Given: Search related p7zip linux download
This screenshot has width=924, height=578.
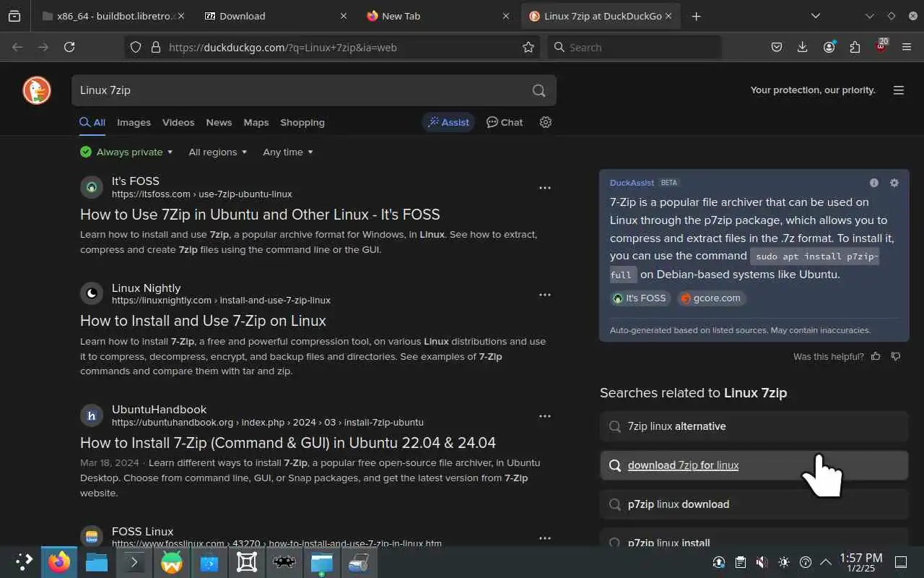Looking at the screenshot, I should pyautogui.click(x=754, y=504).
